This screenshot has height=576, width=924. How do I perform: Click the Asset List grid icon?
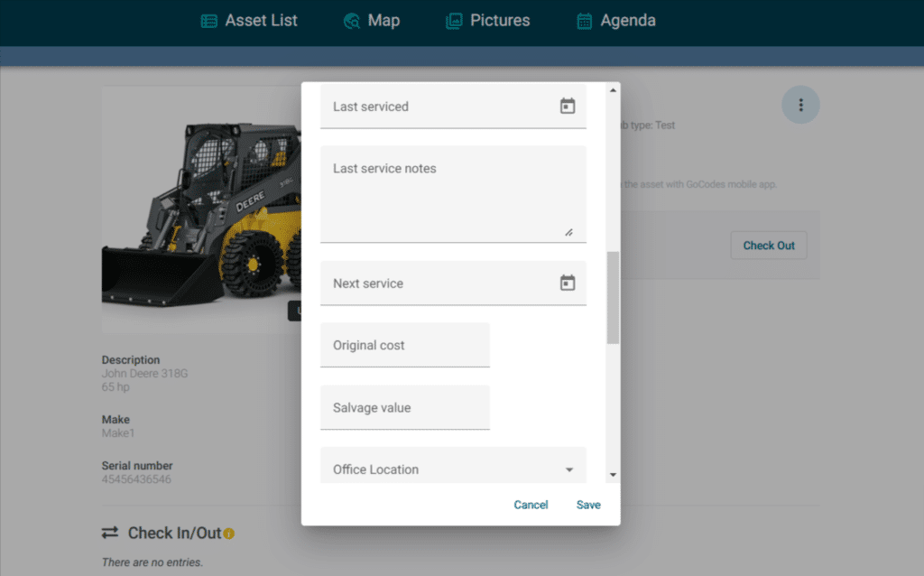click(x=209, y=21)
